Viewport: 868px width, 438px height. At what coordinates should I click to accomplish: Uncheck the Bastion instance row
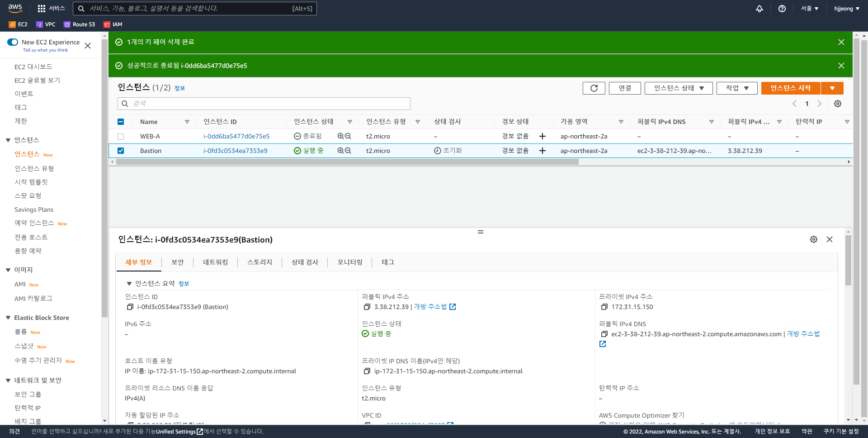tap(121, 151)
